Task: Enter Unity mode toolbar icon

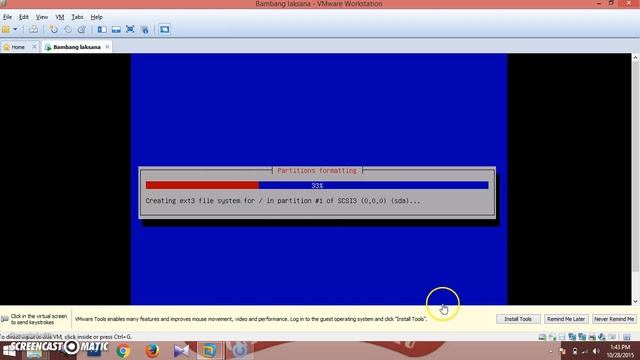Action: [x=145, y=29]
